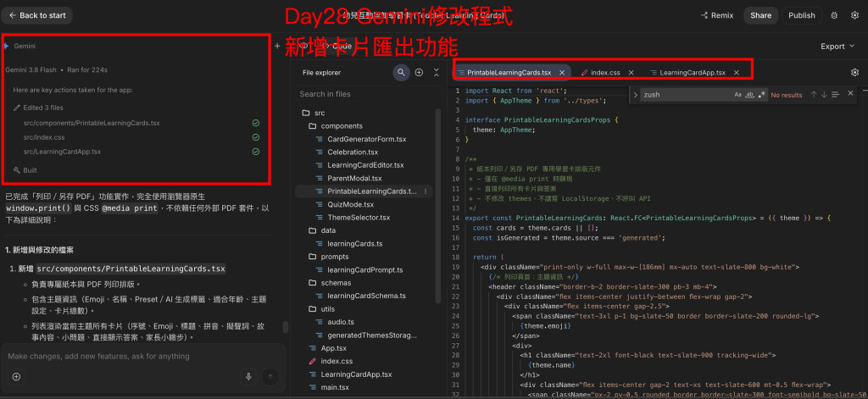Switch to the PrintableLearningCards.tsx tab
The height and width of the screenshot is (399, 868).
point(509,73)
